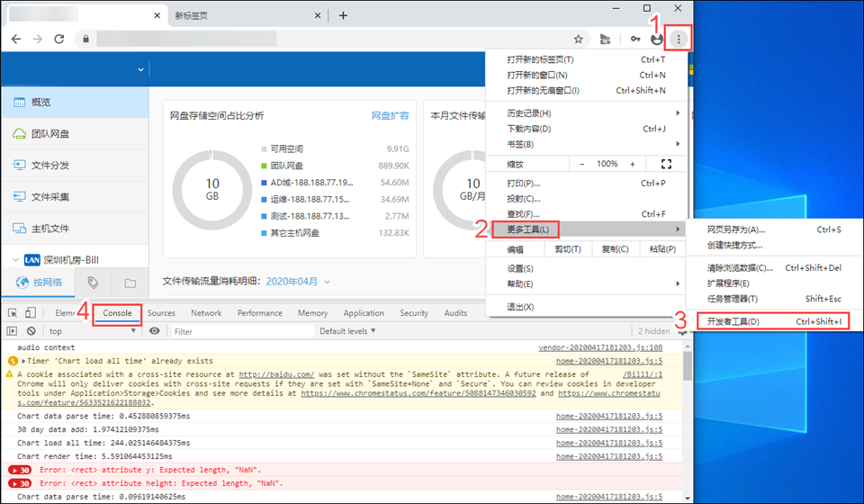Reload the page with refresh icon
This screenshot has height=504, width=864.
pos(59,39)
